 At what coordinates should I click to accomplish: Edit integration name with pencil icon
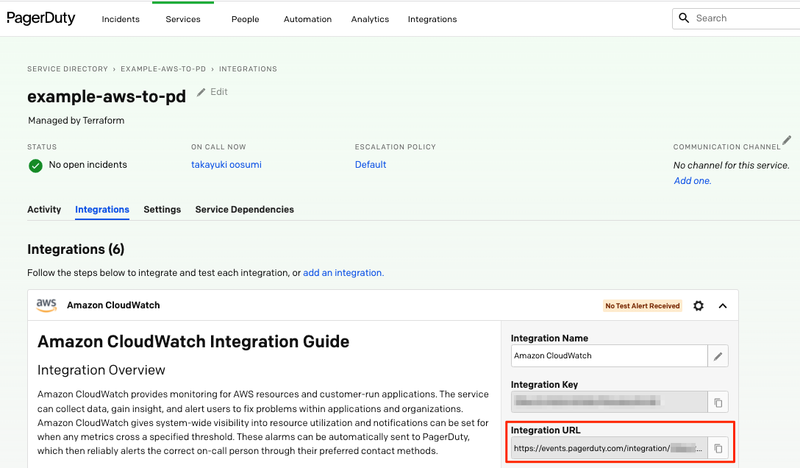tap(718, 356)
